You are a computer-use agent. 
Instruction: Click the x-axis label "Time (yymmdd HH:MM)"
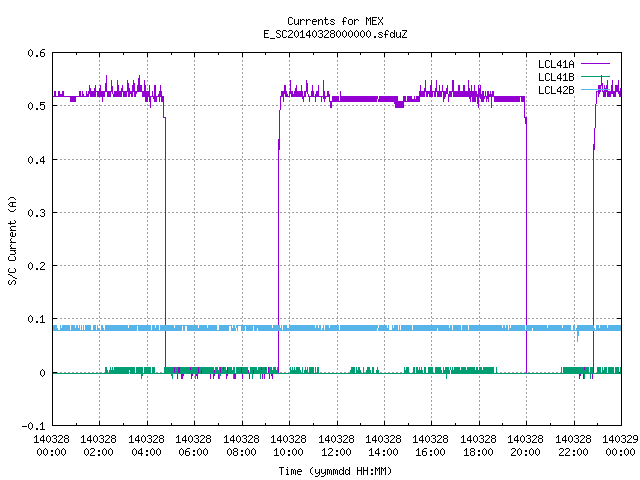(335, 471)
